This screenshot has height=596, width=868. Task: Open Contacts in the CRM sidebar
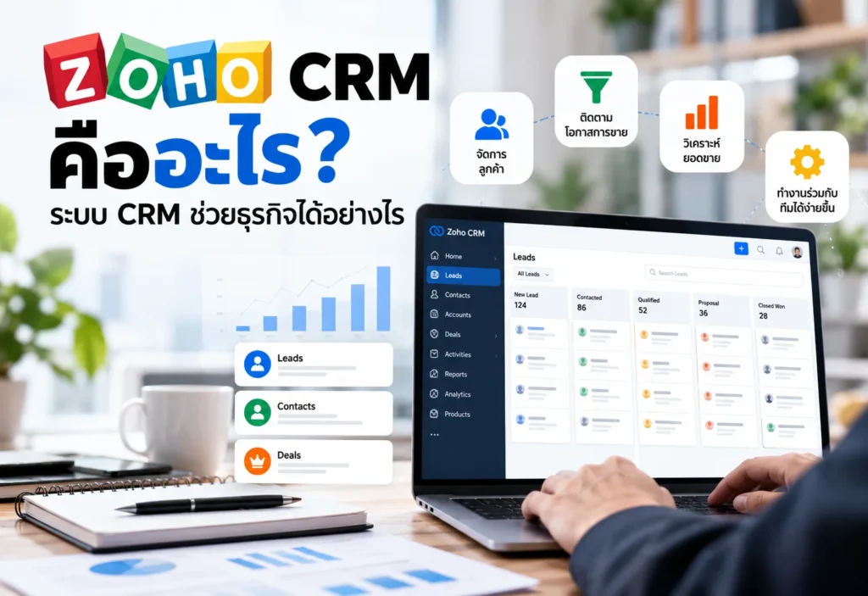click(464, 295)
